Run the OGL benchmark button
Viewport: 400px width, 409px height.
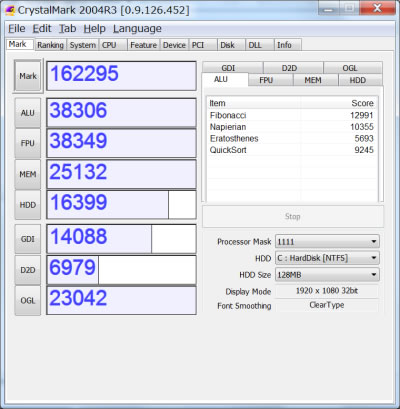(x=28, y=300)
